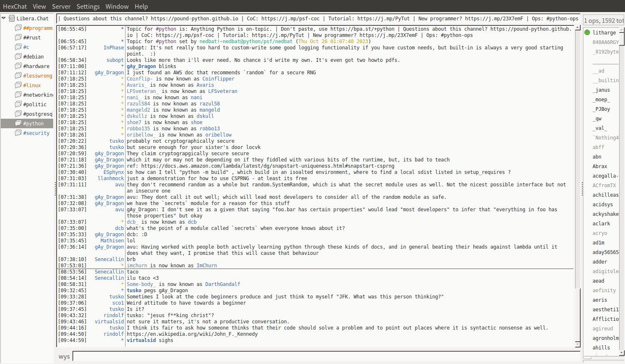Click the #postgresql channel icon
This screenshot has width=625, height=364.
(x=18, y=114)
